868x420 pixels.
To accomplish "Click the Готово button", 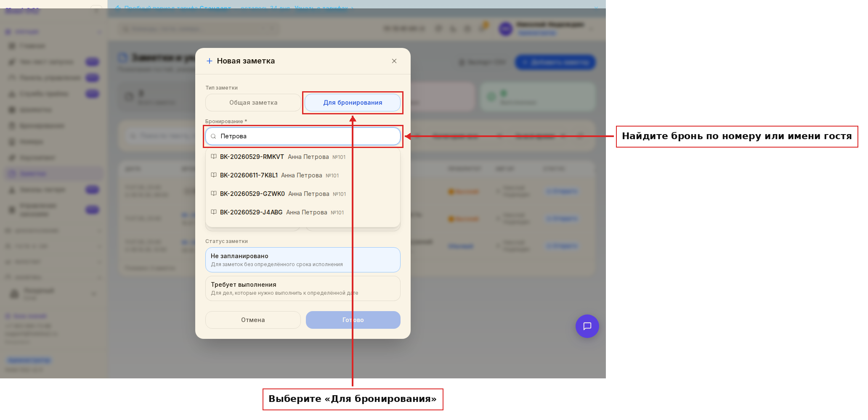I will pyautogui.click(x=353, y=320).
